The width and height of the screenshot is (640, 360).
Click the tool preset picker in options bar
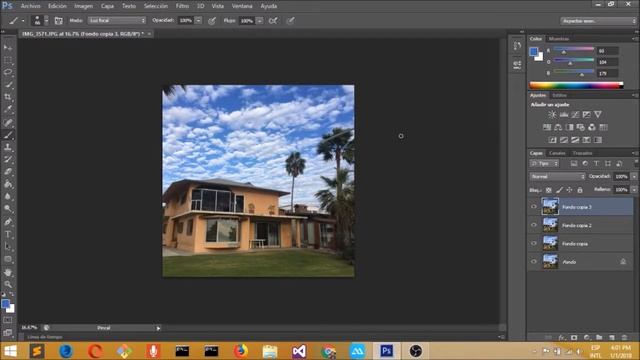(16, 20)
